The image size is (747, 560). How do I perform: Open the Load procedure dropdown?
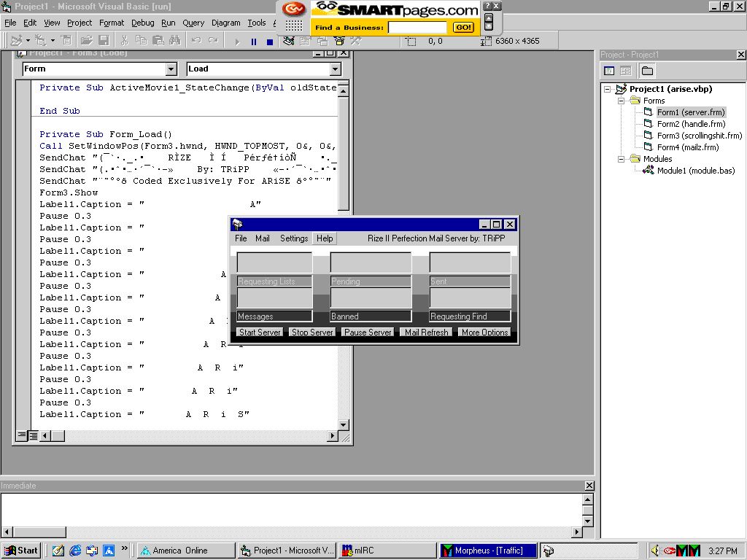pos(336,69)
